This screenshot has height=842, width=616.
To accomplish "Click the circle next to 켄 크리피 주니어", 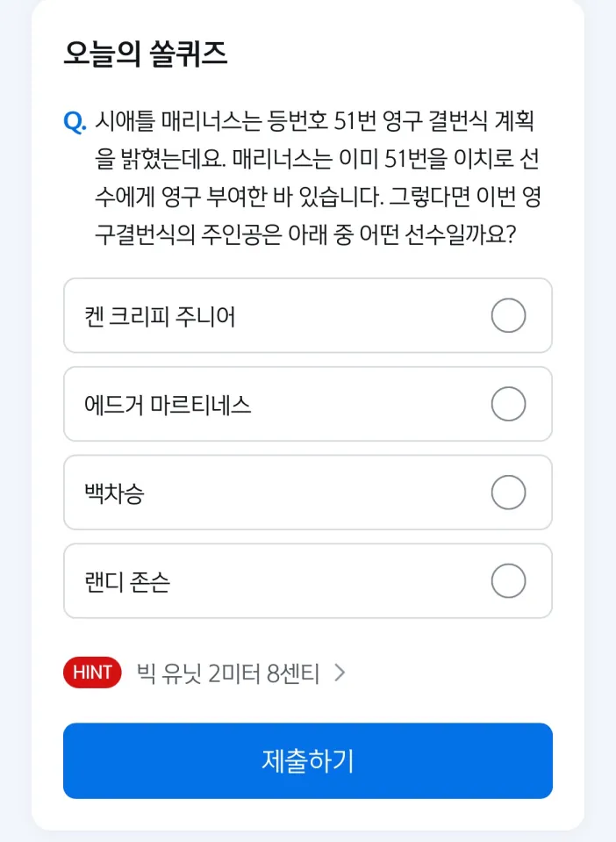I will coord(509,316).
